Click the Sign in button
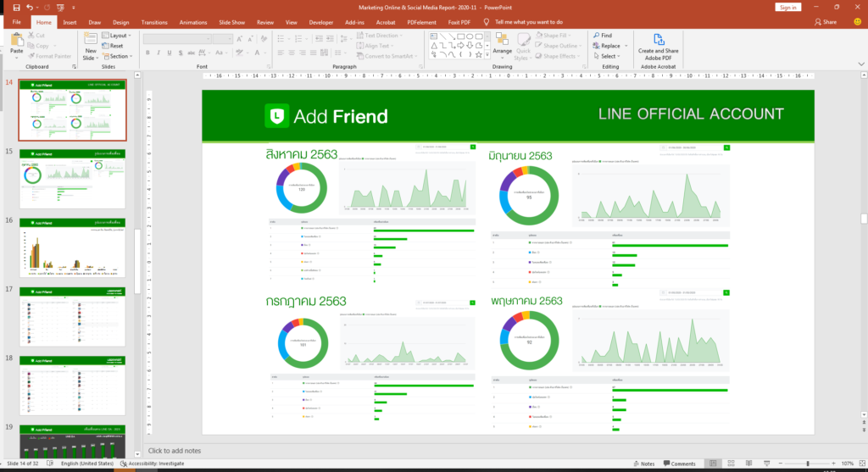The image size is (868, 472). tap(787, 7)
